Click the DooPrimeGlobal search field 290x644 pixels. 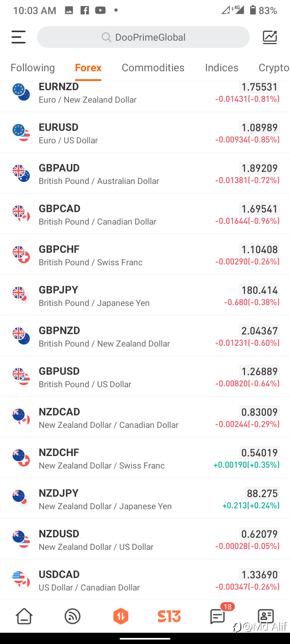point(143,37)
